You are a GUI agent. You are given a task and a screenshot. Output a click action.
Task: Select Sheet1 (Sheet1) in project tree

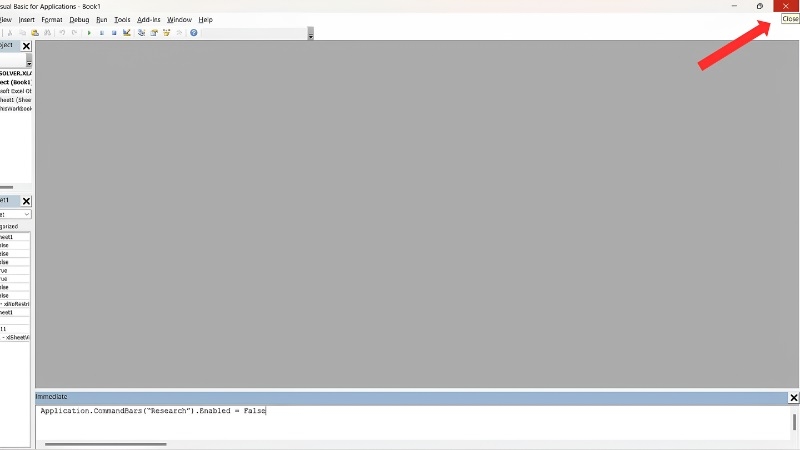[x=16, y=100]
